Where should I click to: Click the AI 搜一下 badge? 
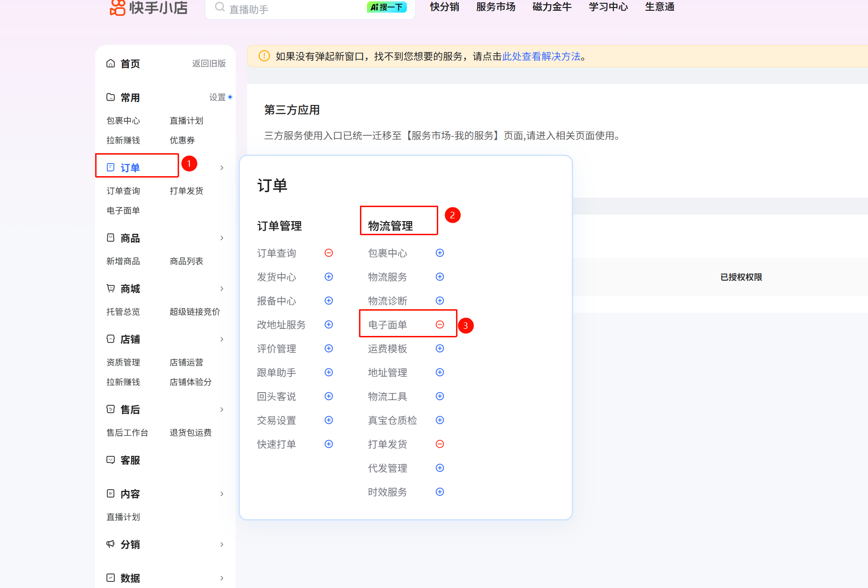pyautogui.click(x=387, y=7)
